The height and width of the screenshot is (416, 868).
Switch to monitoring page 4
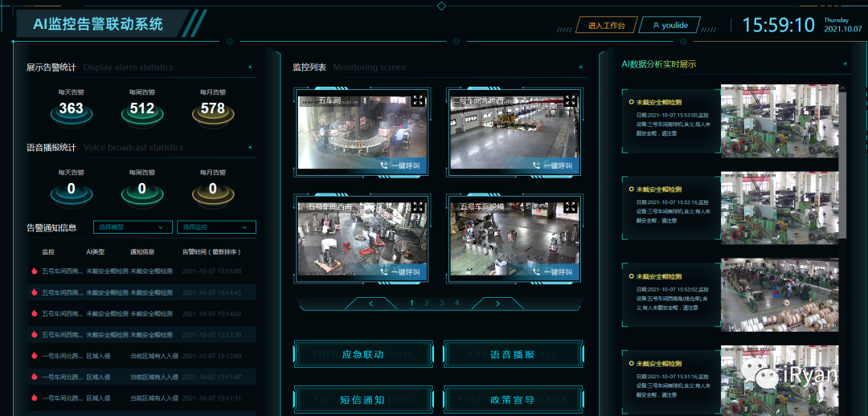457,303
